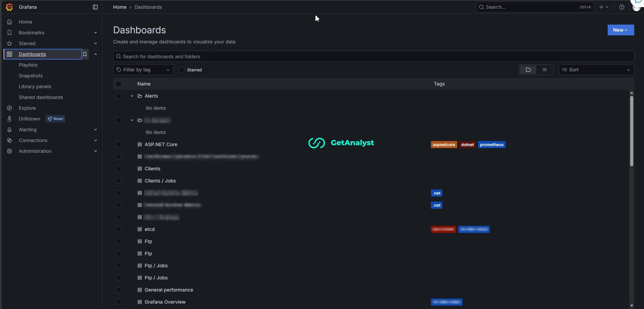Open Library panels in the sidebar

(x=35, y=87)
